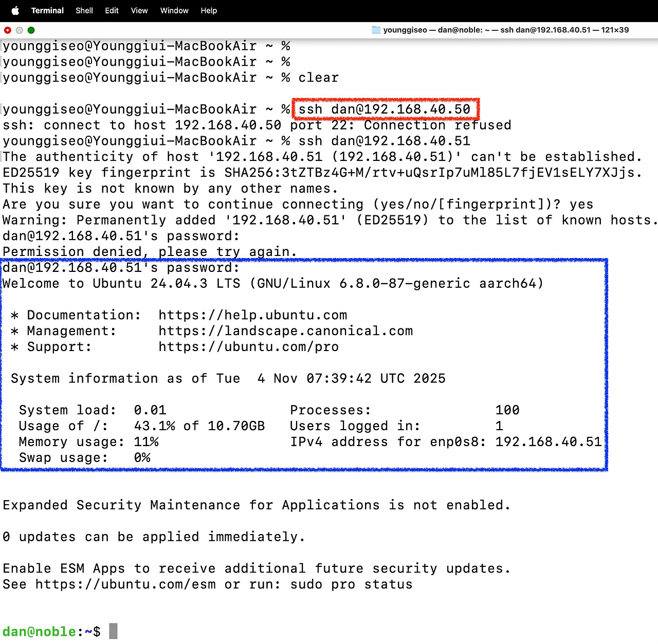Click the System load value 0.01
The image size is (658, 644).
click(x=150, y=410)
